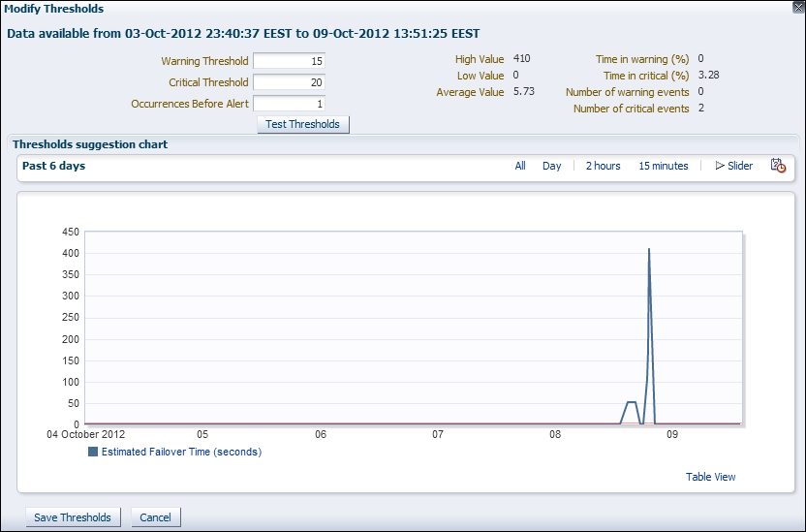Switch chart range to Day

[x=551, y=166]
